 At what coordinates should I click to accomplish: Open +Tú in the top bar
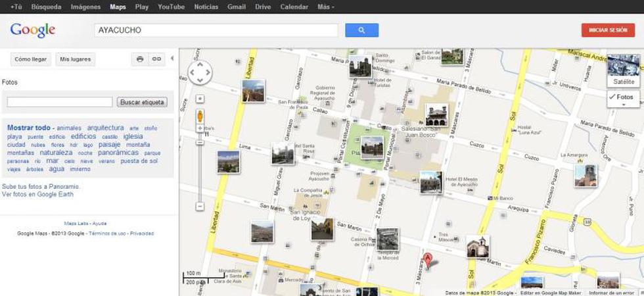click(16, 7)
